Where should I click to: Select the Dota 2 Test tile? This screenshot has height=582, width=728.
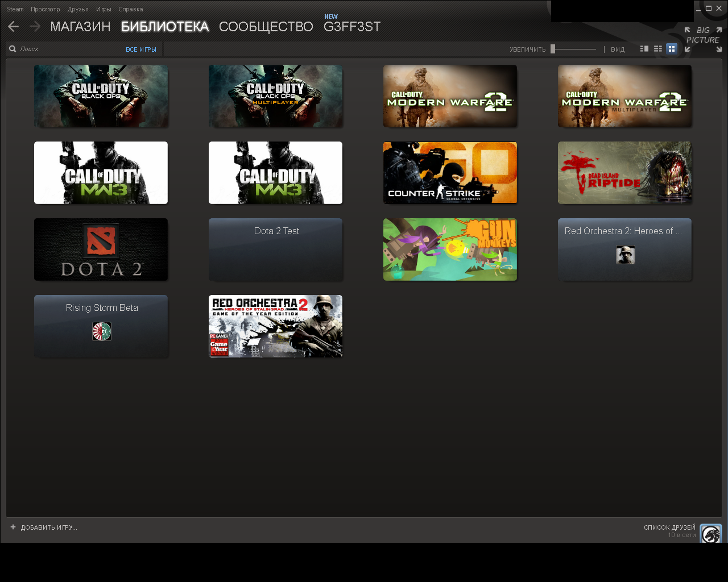point(275,250)
